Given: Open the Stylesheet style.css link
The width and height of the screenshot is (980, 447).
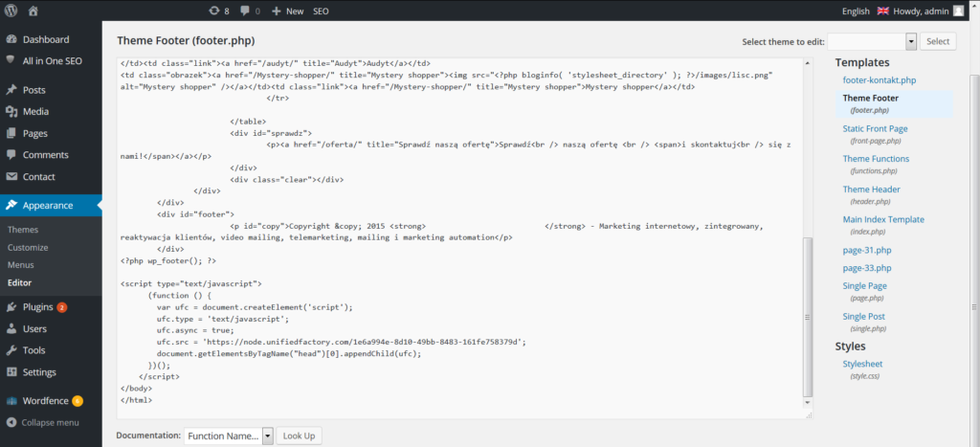Looking at the screenshot, I should click(x=862, y=364).
